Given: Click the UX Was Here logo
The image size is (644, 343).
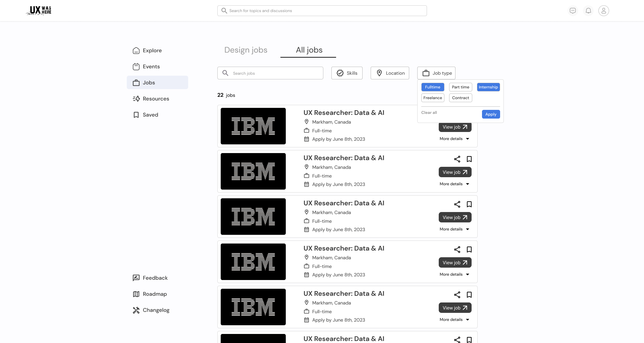Looking at the screenshot, I should point(39,10).
